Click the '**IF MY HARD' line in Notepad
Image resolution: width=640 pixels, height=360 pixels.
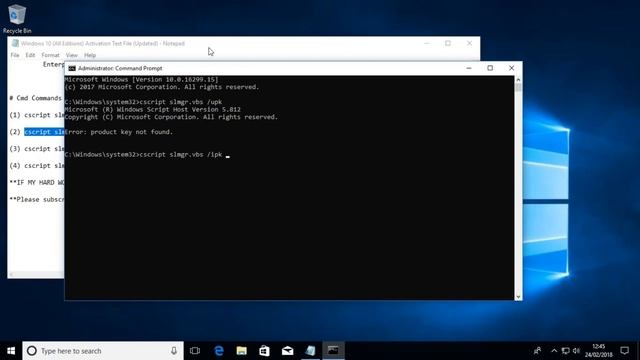click(37, 182)
